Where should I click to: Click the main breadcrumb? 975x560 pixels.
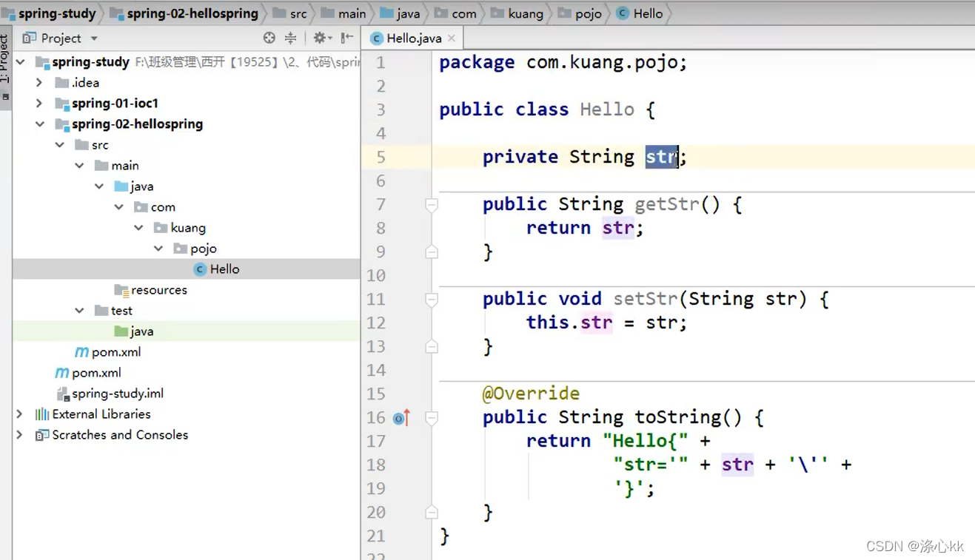(x=344, y=13)
